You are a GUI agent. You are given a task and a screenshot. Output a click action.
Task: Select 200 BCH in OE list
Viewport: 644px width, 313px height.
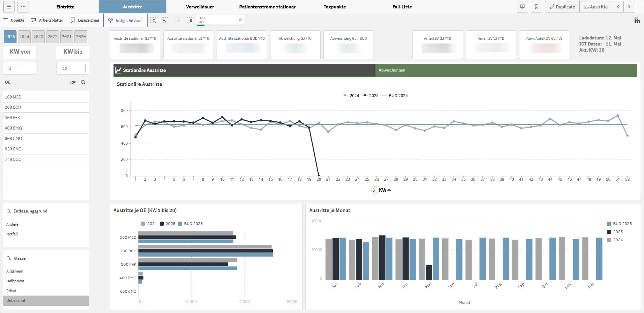click(x=46, y=107)
